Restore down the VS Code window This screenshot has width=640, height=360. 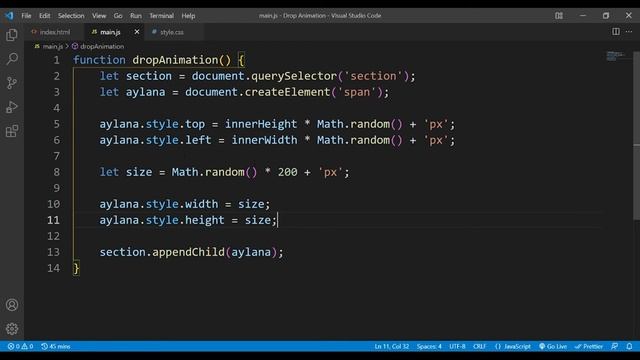606,16
